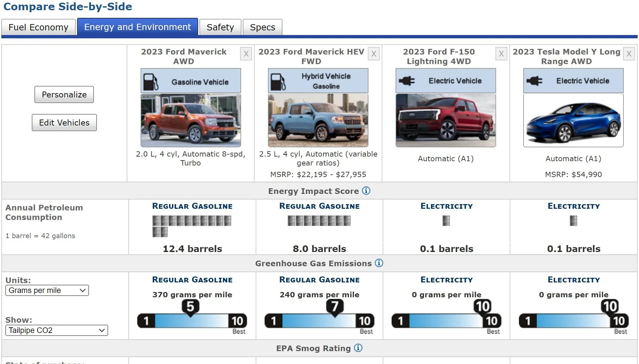Viewport: 639px width, 364px height.
Task: Click the 240 grams per mile text
Action: 319,295
